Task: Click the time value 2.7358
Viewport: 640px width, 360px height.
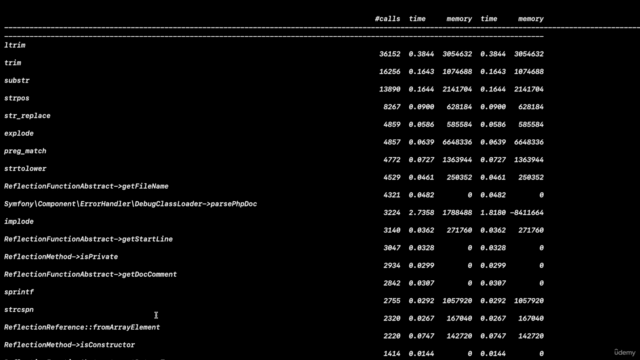Action: pyautogui.click(x=421, y=213)
